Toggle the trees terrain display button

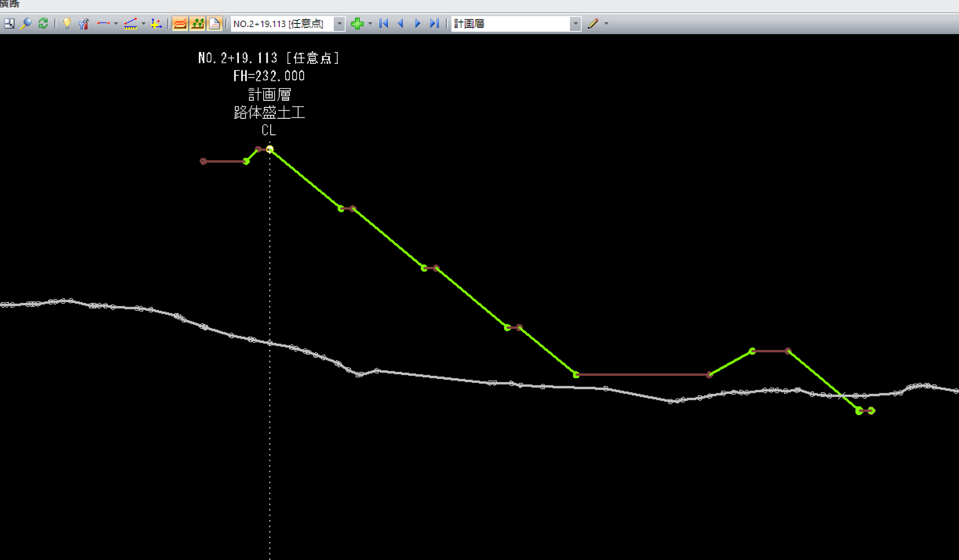pyautogui.click(x=197, y=23)
